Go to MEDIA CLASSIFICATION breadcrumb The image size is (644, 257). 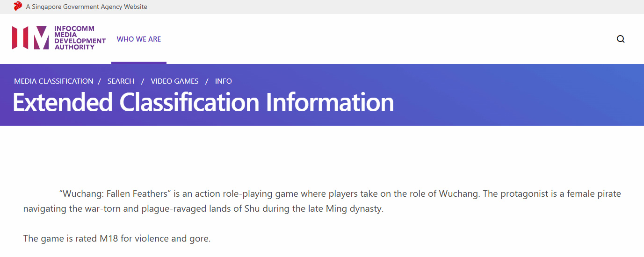click(x=54, y=81)
